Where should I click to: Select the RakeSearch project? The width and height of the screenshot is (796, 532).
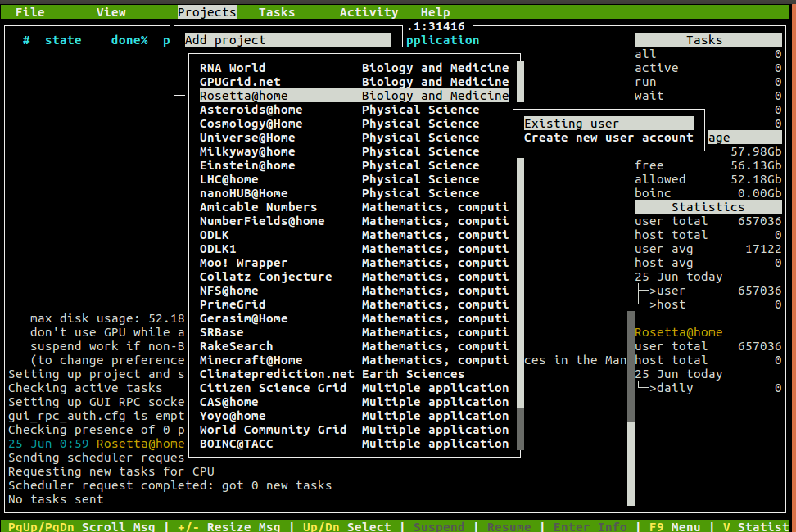(355, 346)
